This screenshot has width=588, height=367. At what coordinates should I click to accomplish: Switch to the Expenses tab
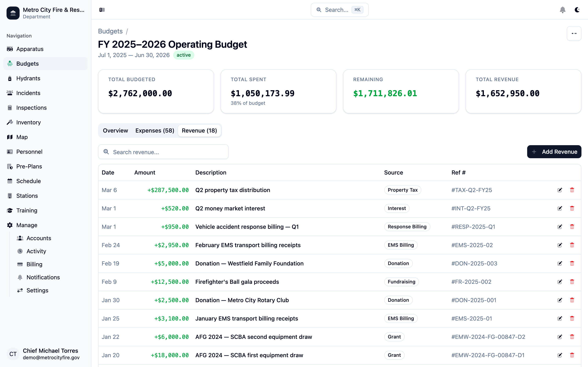click(x=155, y=130)
